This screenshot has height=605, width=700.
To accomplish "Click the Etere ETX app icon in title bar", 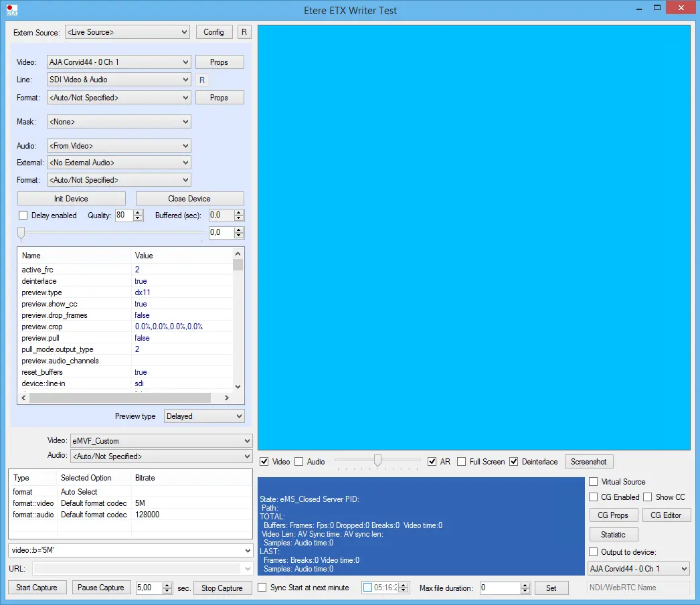I will (x=11, y=9).
